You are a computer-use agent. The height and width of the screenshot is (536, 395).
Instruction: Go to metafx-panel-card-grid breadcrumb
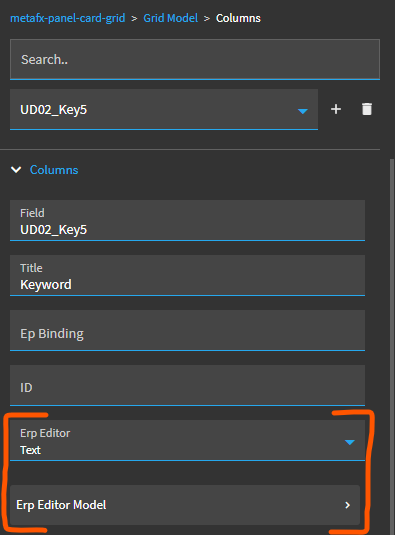coord(68,18)
